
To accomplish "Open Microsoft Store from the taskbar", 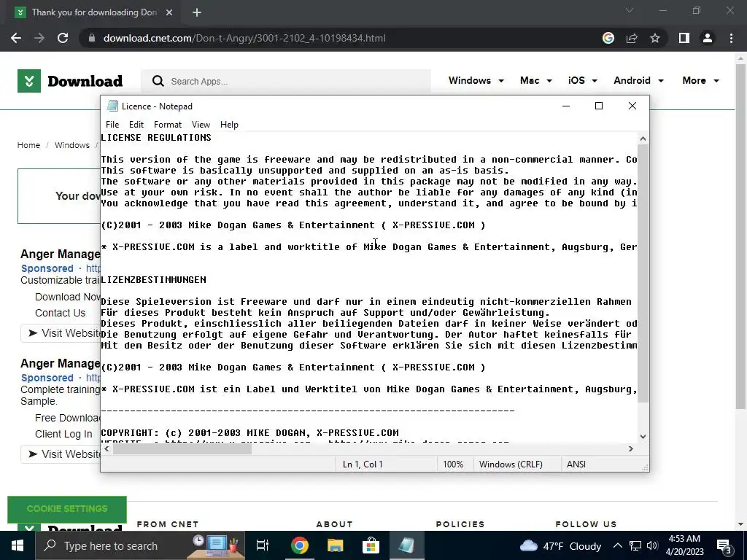I will coord(371,545).
